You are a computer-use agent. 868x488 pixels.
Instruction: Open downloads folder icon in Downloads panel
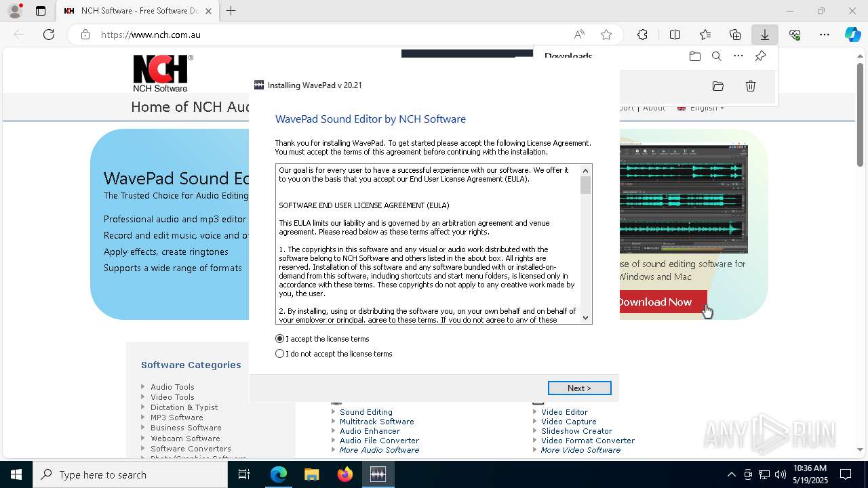coord(695,56)
